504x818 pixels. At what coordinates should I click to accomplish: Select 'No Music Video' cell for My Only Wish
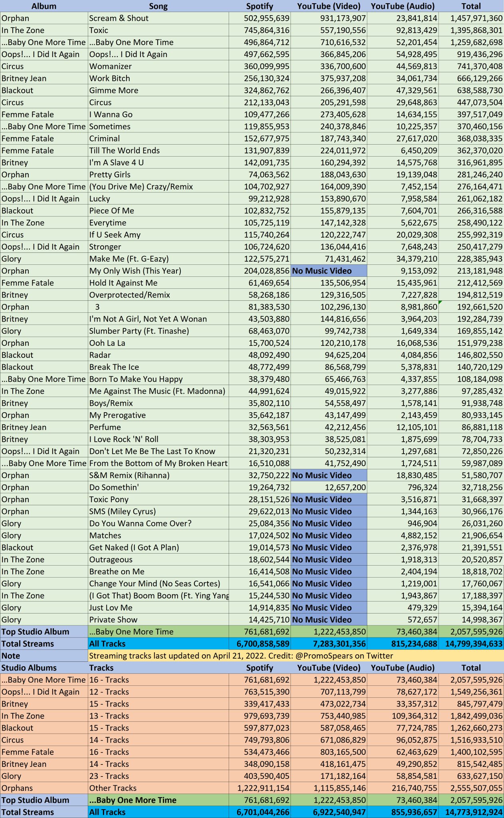[x=328, y=271]
